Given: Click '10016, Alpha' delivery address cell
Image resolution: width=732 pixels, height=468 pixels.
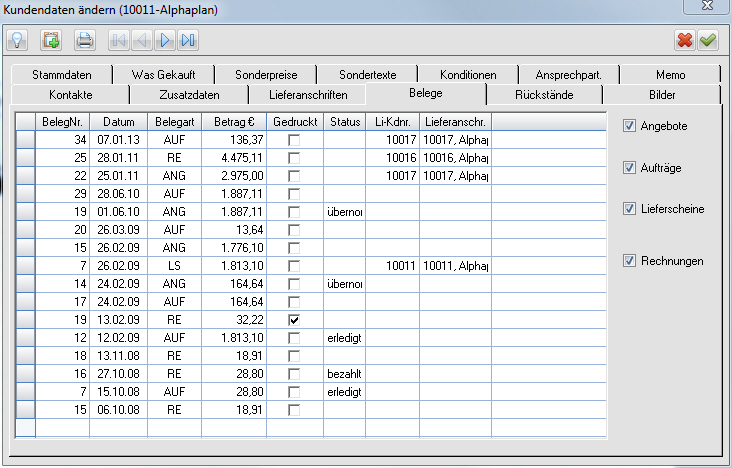Looking at the screenshot, I should tap(456, 158).
